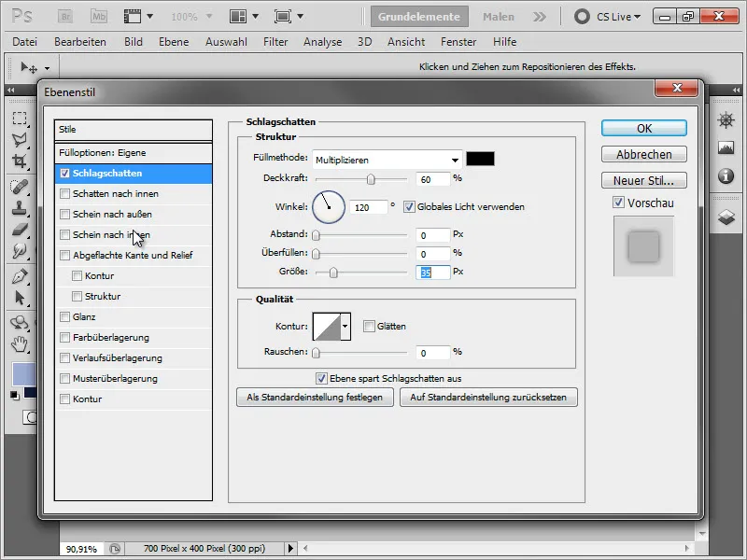Reset default foreground and background colors
This screenshot has width=747, height=560.
pyautogui.click(x=15, y=395)
